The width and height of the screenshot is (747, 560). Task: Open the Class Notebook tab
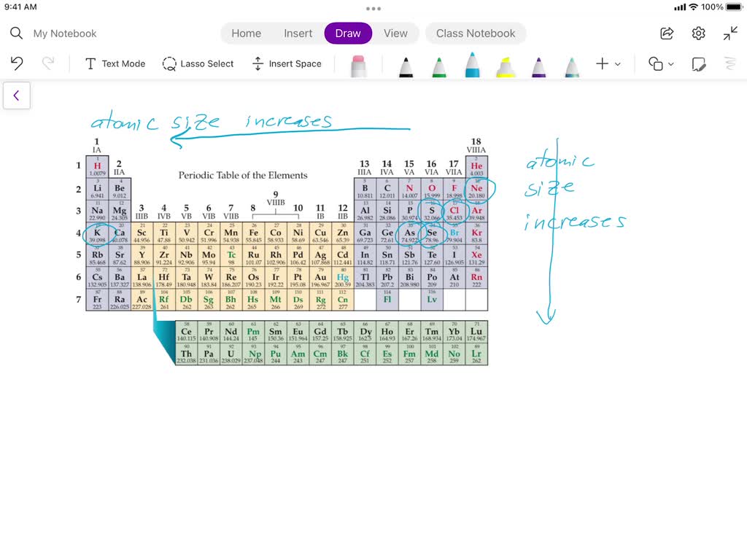[475, 34]
